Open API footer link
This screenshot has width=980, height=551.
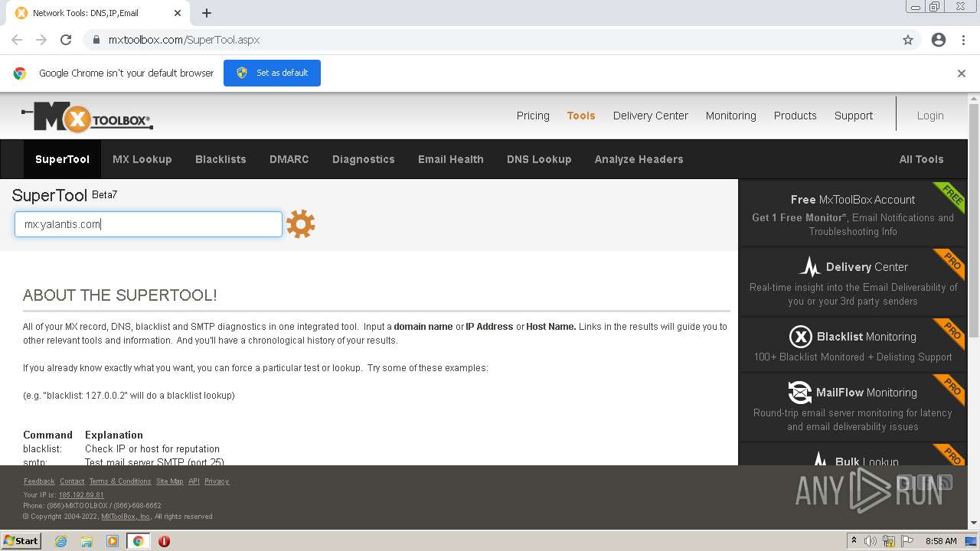194,481
